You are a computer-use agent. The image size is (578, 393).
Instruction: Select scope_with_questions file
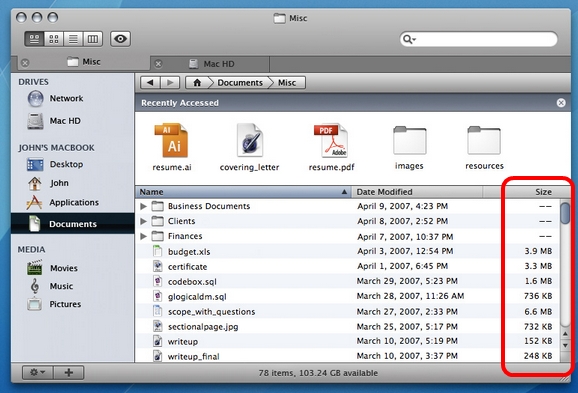[x=348, y=312]
